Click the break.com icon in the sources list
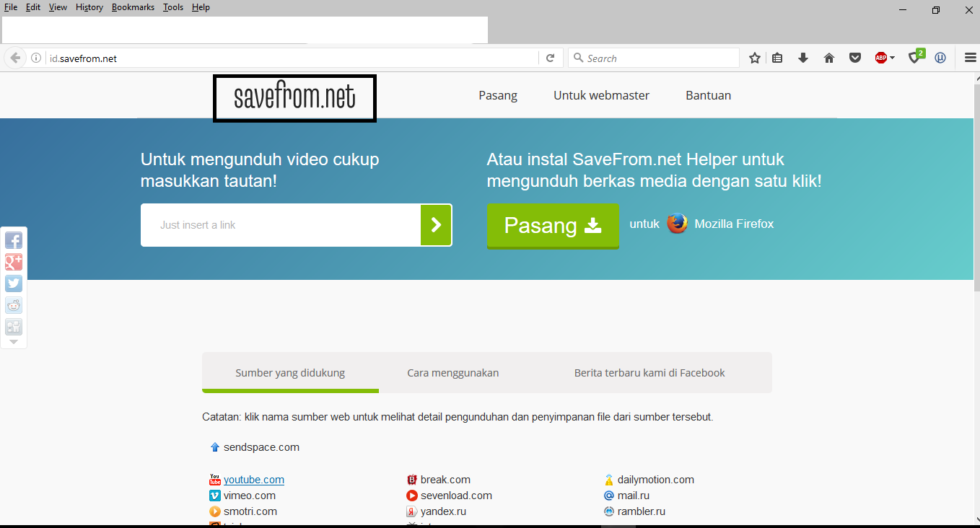The image size is (980, 528). point(412,480)
